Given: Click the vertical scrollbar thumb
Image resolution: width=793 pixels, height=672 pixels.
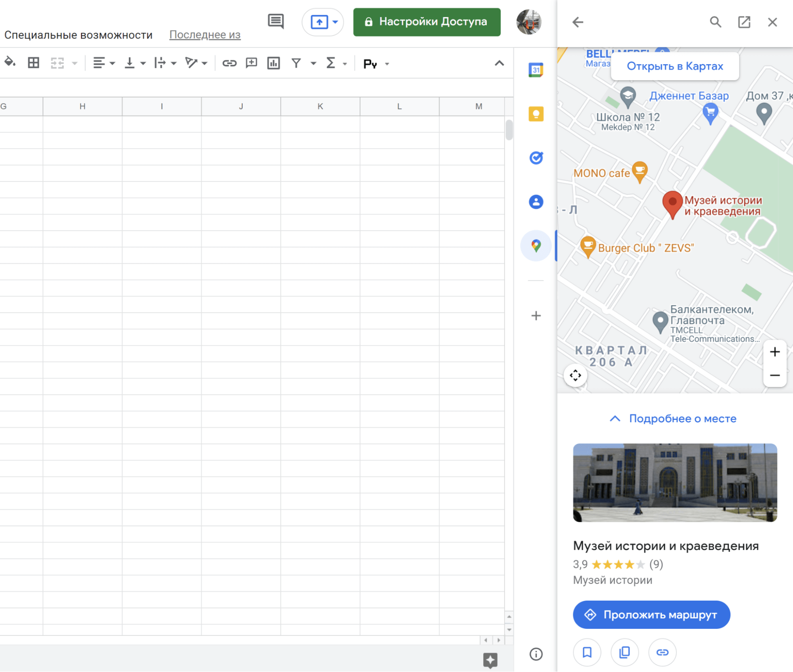Looking at the screenshot, I should 509,130.
